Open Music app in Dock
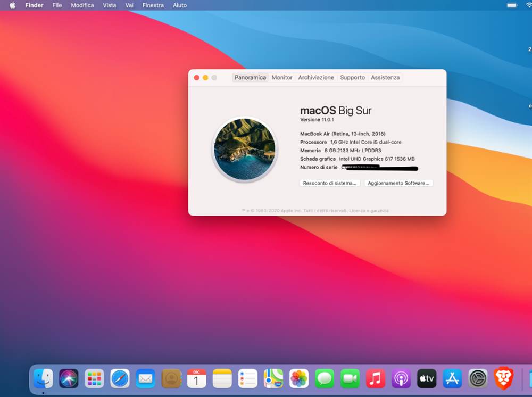The image size is (532, 397). pos(376,378)
